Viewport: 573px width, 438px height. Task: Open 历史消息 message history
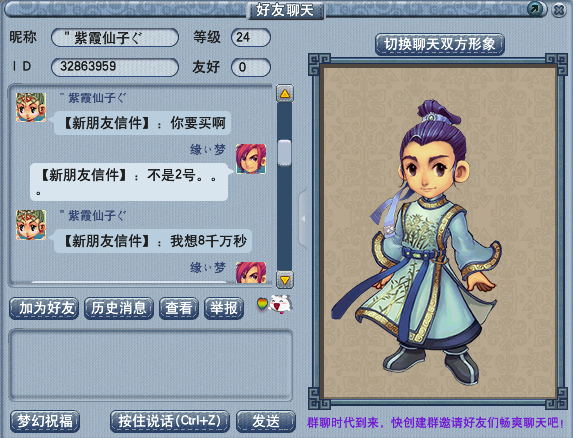coord(119,308)
